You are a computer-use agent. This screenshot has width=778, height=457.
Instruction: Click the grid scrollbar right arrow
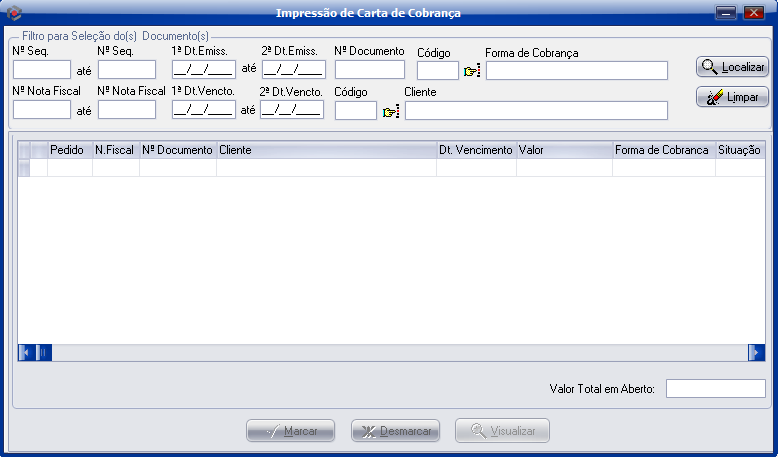pyautogui.click(x=757, y=353)
